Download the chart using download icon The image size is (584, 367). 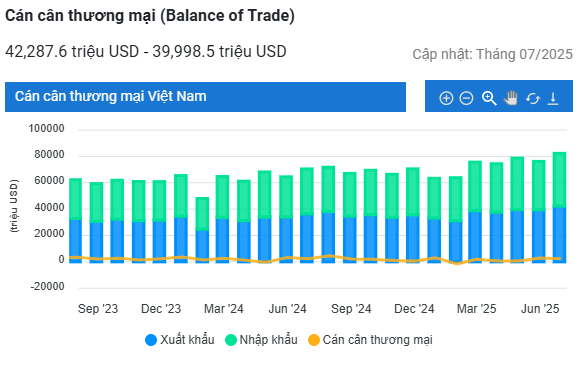(x=553, y=99)
